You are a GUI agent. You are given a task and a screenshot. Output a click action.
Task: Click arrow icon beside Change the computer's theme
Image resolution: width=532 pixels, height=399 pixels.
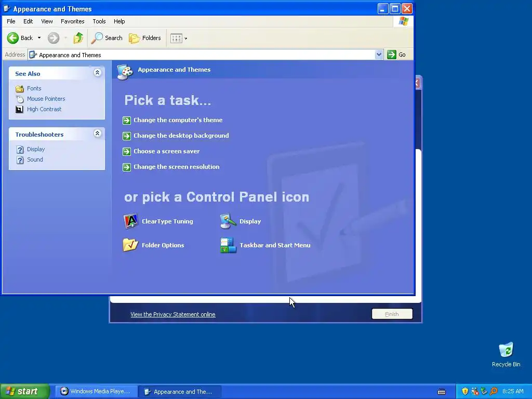pos(127,121)
